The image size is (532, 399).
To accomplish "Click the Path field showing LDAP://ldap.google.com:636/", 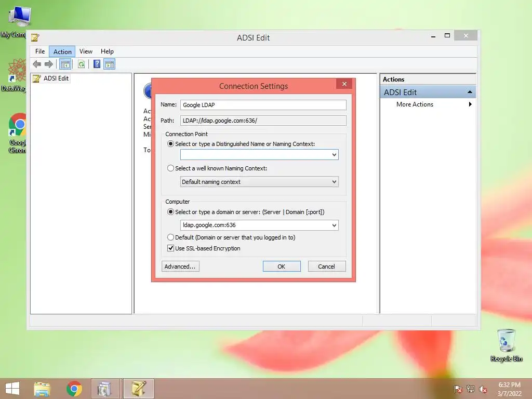I will [263, 121].
